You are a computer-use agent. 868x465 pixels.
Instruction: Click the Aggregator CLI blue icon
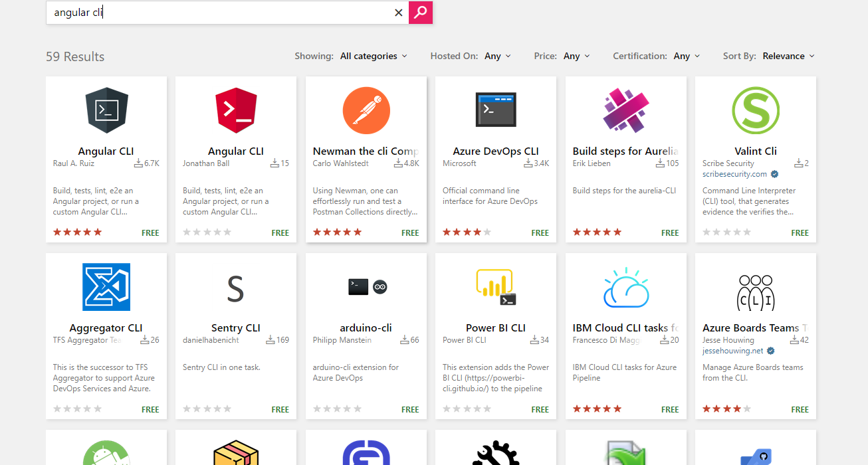[x=106, y=287]
